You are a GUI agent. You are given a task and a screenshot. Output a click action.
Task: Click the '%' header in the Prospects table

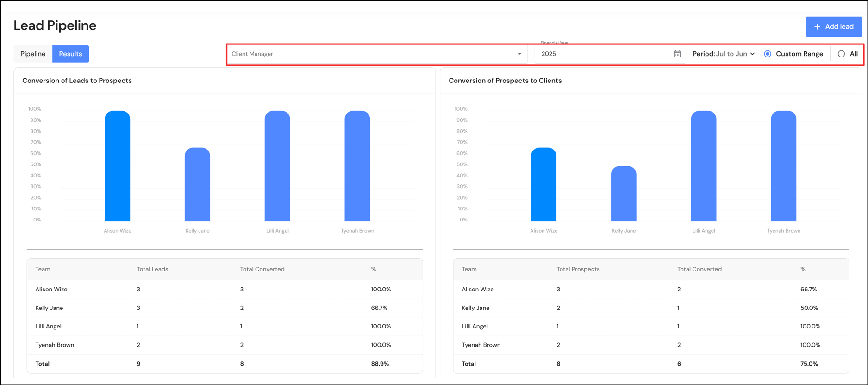(x=803, y=269)
